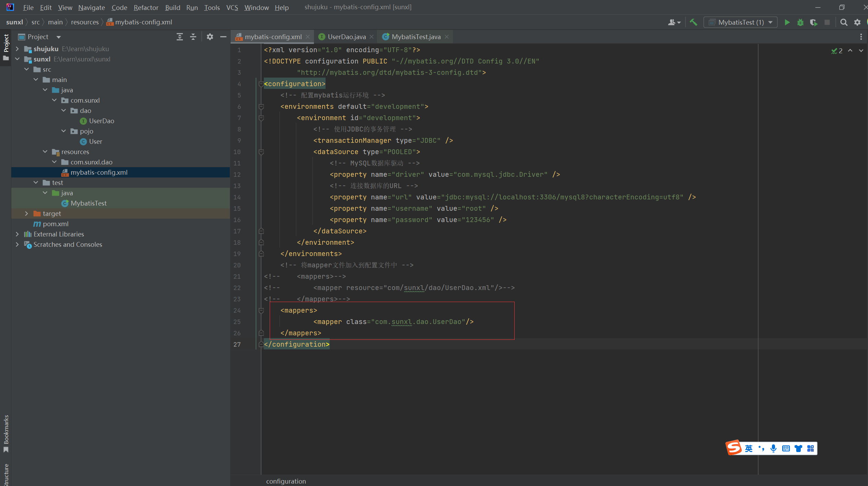868x486 pixels.
Task: Open Search Everywhere magnifier icon
Action: click(844, 22)
